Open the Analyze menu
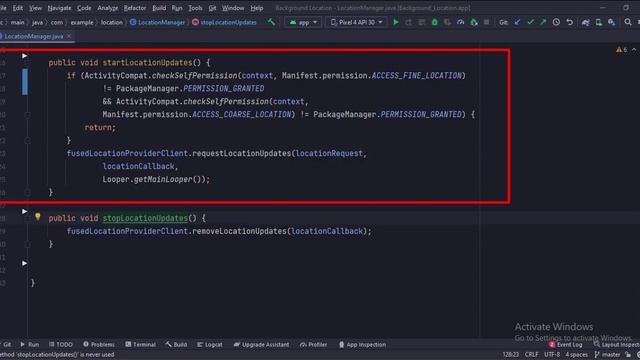This screenshot has height=360, width=640. coord(108,8)
